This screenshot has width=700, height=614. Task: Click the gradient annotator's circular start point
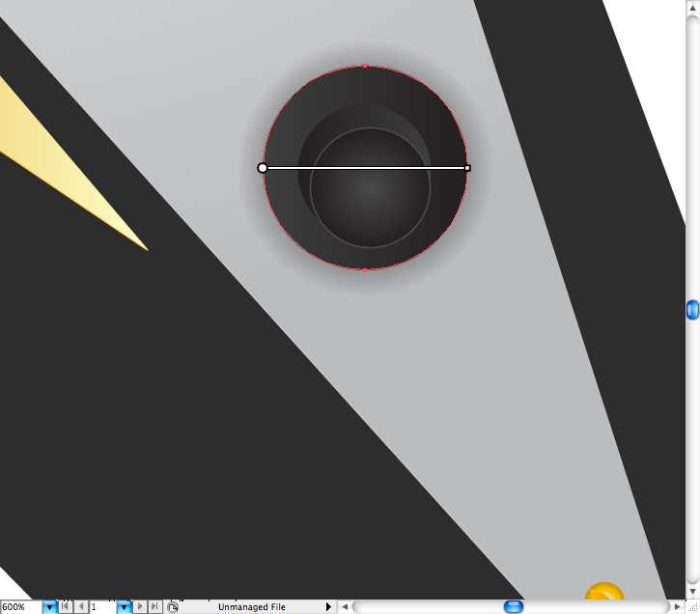click(x=263, y=168)
